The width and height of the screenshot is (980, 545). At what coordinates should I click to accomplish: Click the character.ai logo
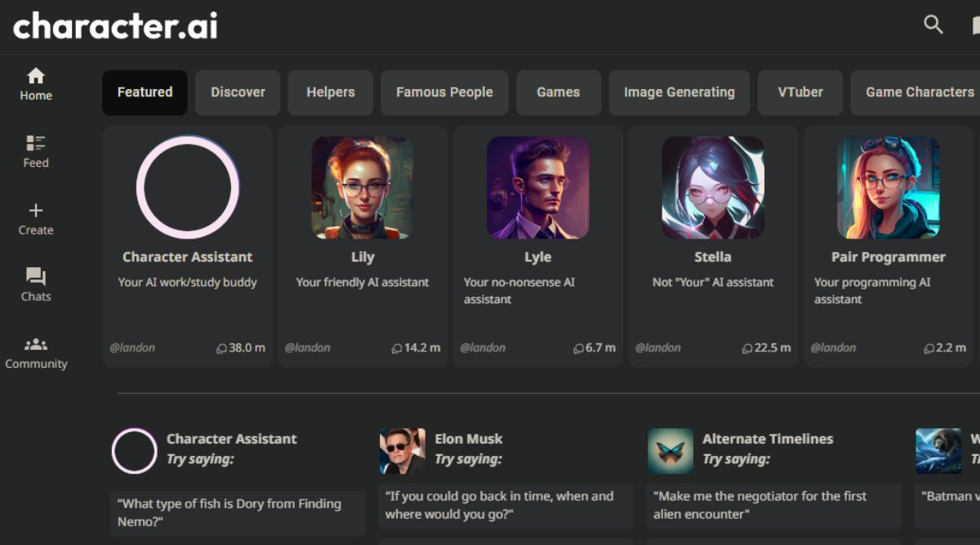click(115, 26)
